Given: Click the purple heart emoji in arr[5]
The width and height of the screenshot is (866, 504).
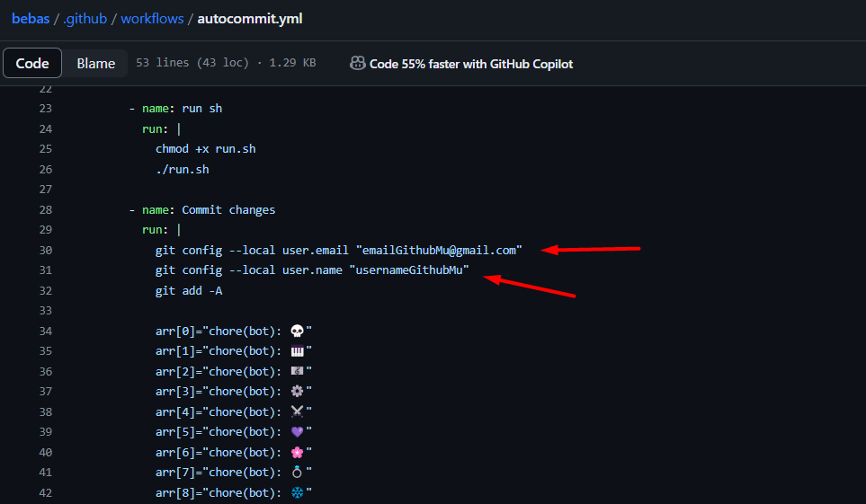Looking at the screenshot, I should click(x=298, y=432).
